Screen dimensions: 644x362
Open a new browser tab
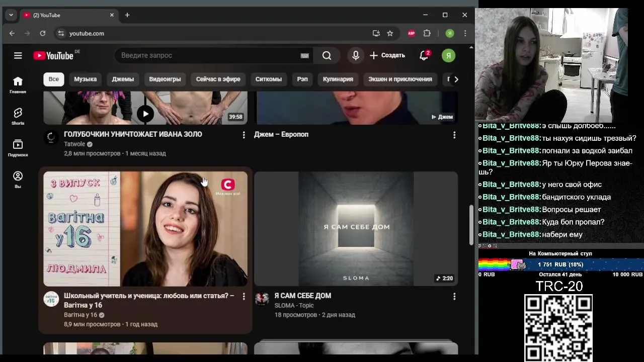127,15
